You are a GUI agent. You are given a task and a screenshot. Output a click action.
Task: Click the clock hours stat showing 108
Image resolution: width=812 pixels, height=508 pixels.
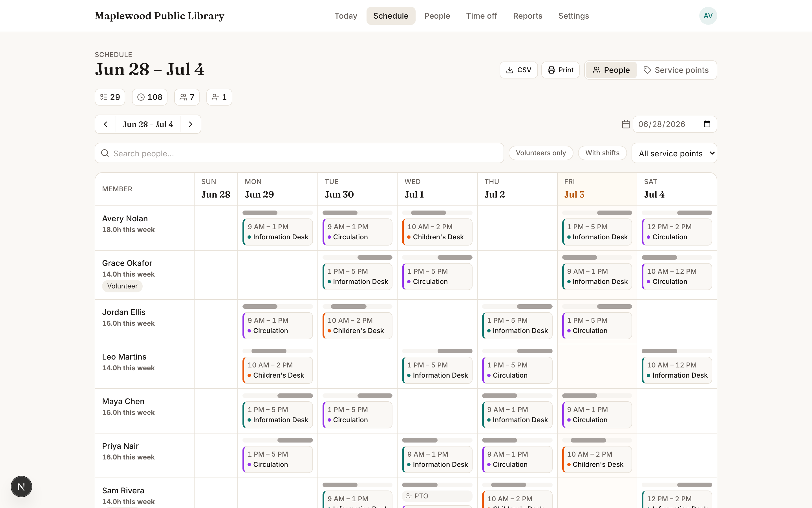pos(150,97)
